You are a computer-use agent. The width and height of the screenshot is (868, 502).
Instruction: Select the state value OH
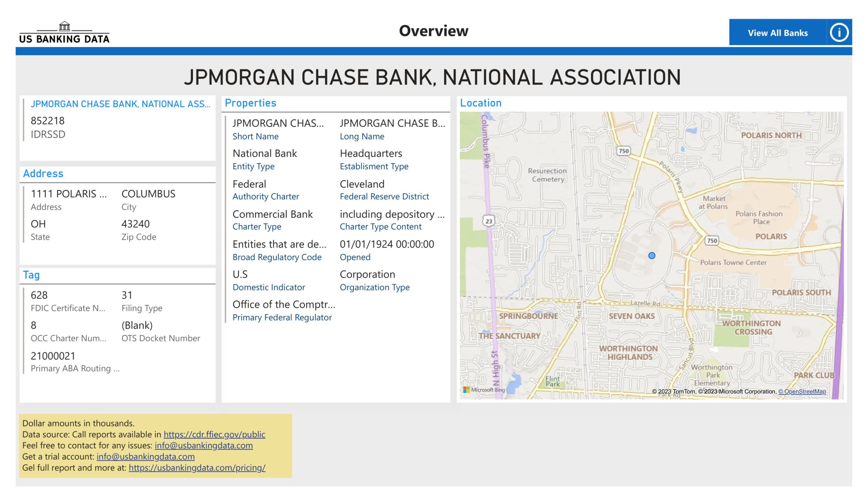coord(38,224)
